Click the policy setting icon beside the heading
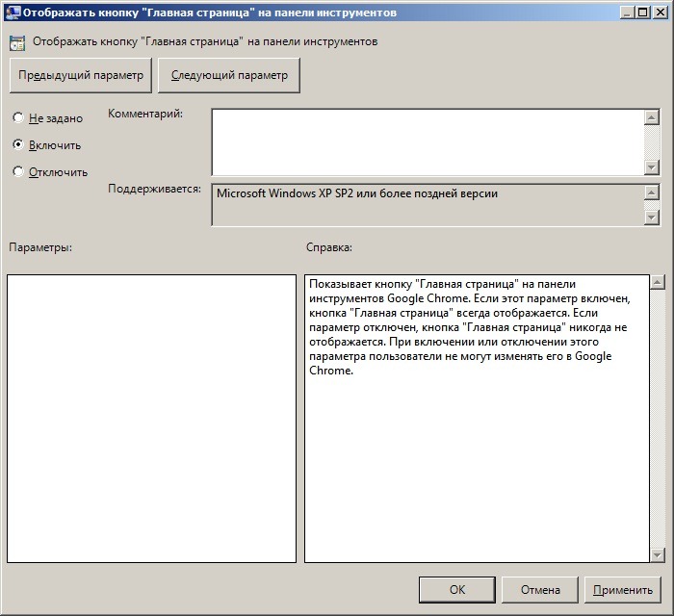Image resolution: width=674 pixels, height=616 pixels. coord(17,43)
